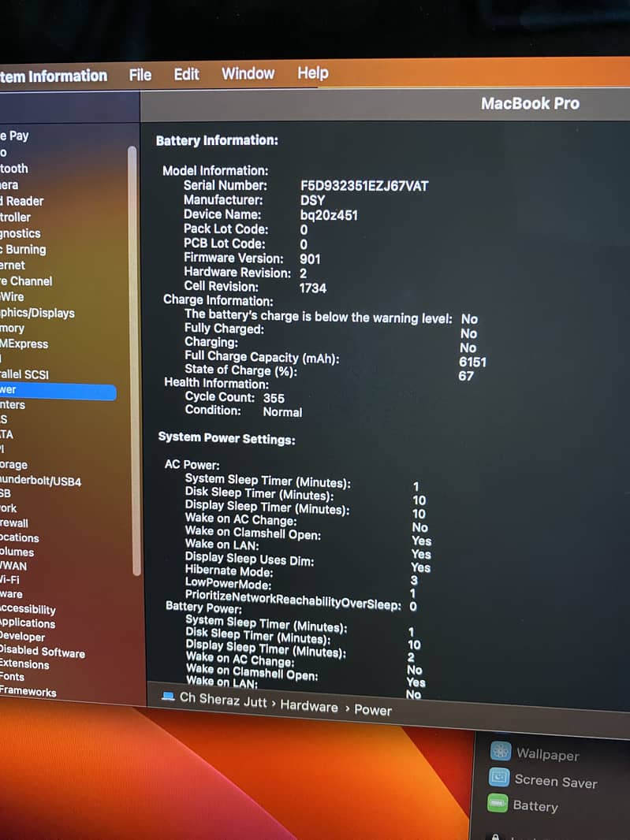Select Wi-Fi in the sidebar
Screen dimensions: 630x840
click(x=9, y=580)
